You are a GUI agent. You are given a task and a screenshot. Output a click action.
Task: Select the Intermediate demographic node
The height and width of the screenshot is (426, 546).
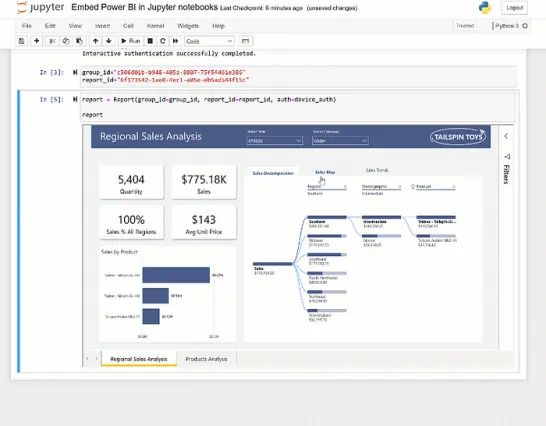tap(381, 222)
